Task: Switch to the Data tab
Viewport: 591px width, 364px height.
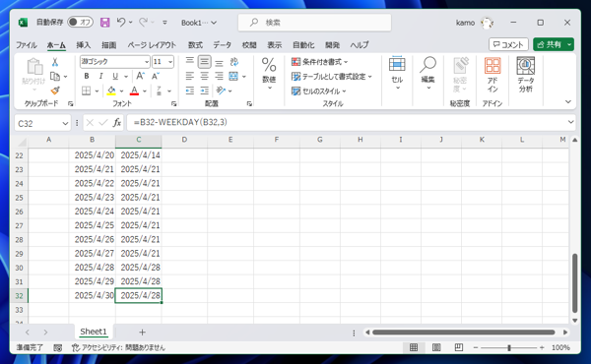Action: coord(222,45)
